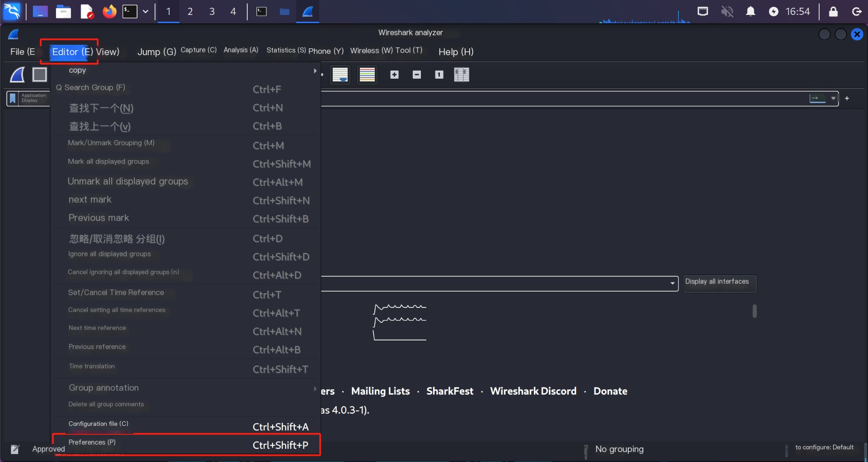The image size is (868, 462).
Task: Click the notifications bell tray icon
Action: click(x=750, y=11)
